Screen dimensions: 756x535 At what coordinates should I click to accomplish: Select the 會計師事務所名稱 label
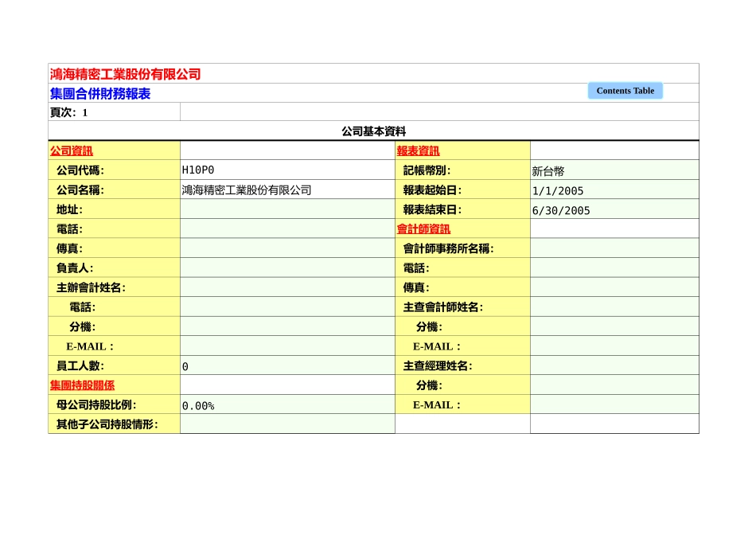click(448, 248)
